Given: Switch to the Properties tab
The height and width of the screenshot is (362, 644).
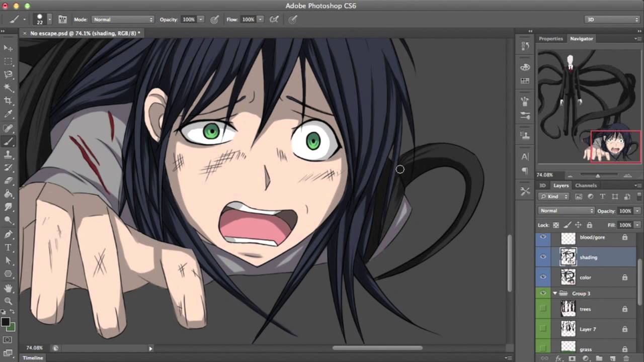Looking at the screenshot, I should pyautogui.click(x=550, y=39).
